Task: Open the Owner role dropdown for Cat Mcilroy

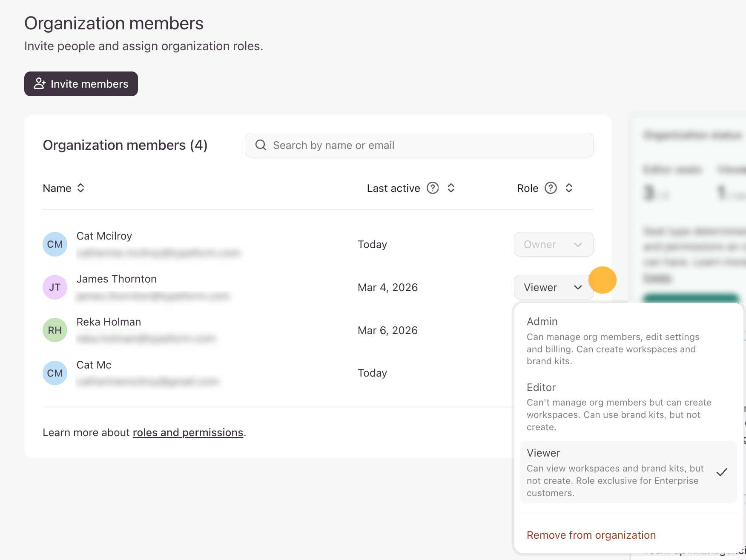Action: (553, 244)
